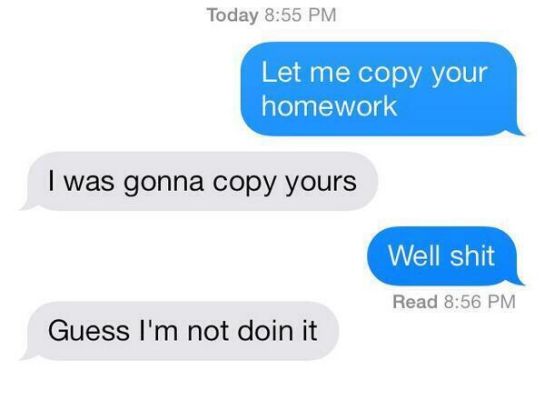Click the word 'Let' in the first message
This screenshot has width=544, height=400.
tap(281, 73)
